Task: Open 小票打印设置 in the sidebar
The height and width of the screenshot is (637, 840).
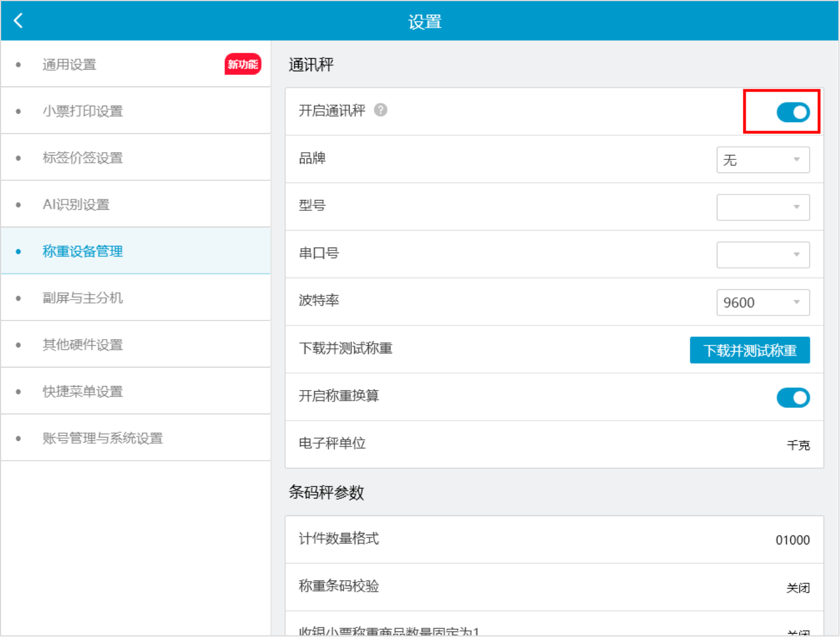Action: click(x=136, y=111)
